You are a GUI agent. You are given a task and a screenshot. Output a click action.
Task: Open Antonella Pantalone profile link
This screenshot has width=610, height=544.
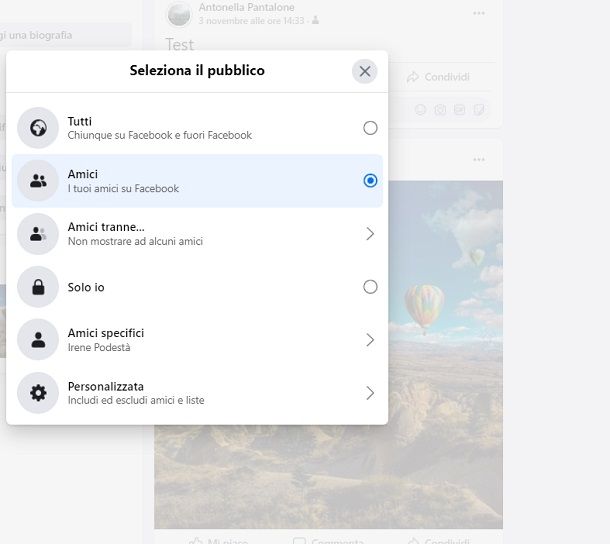tap(247, 7)
